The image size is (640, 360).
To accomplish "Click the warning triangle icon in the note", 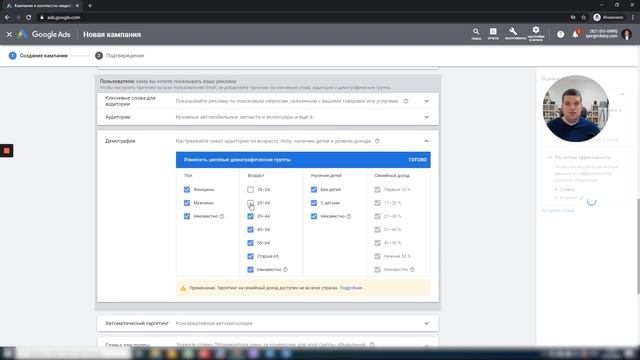I will pos(183,288).
